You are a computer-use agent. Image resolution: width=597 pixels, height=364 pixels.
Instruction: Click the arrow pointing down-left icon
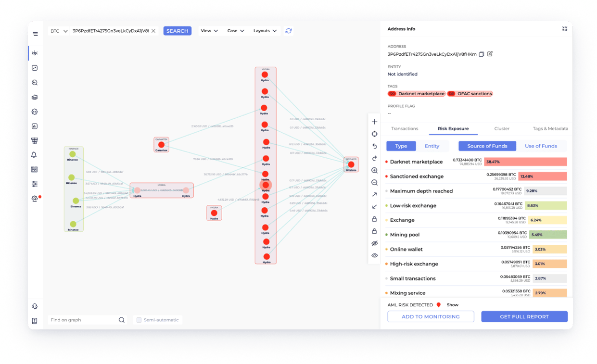pyautogui.click(x=375, y=207)
